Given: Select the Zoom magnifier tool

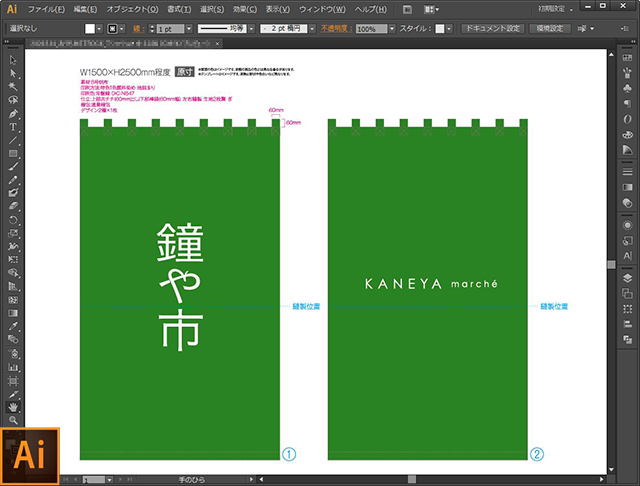Looking at the screenshot, I should click(x=14, y=421).
